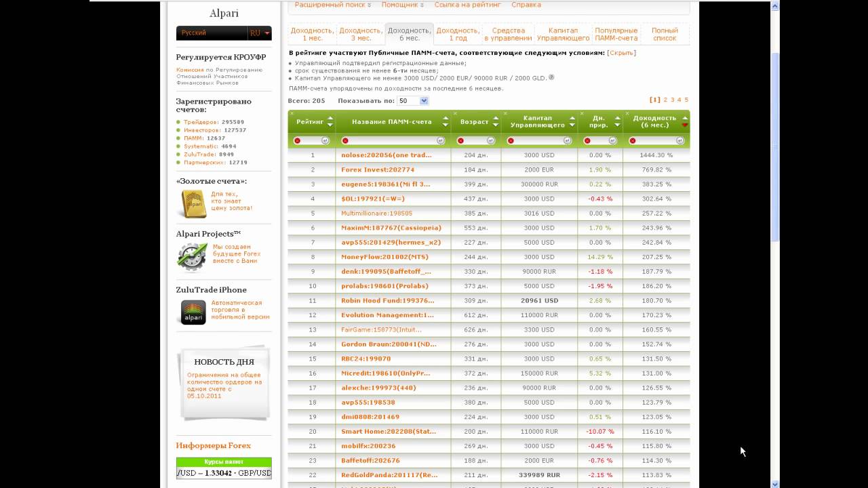Open the gold bar «Золотые счета» icon
Viewport: 868px width, 488px height.
(x=194, y=204)
